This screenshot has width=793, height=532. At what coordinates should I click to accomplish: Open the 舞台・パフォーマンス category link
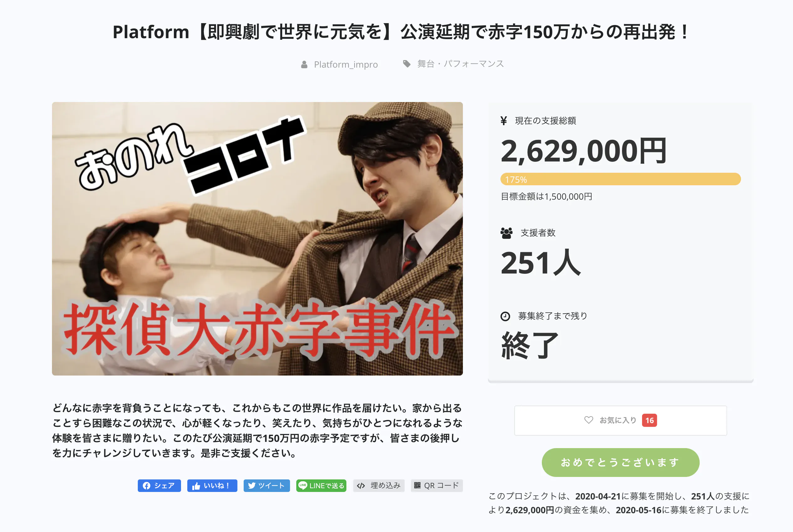461,64
